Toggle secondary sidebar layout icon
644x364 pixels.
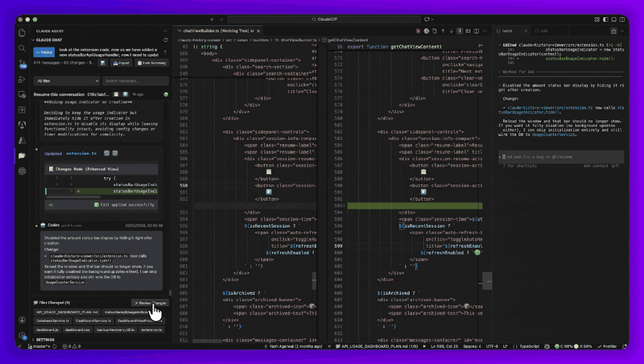pyautogui.click(x=621, y=19)
